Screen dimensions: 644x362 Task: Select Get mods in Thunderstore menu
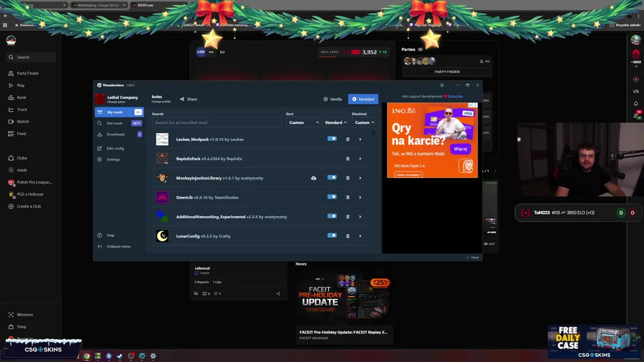[119, 123]
